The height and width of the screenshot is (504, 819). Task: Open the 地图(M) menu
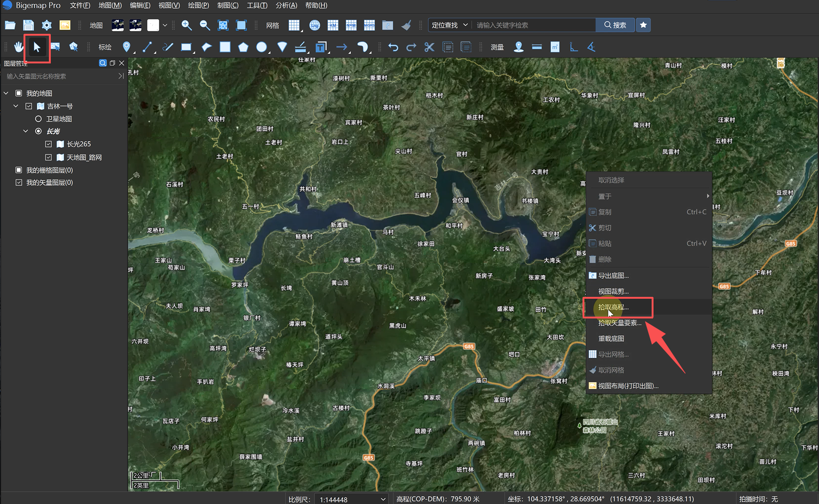coord(110,5)
